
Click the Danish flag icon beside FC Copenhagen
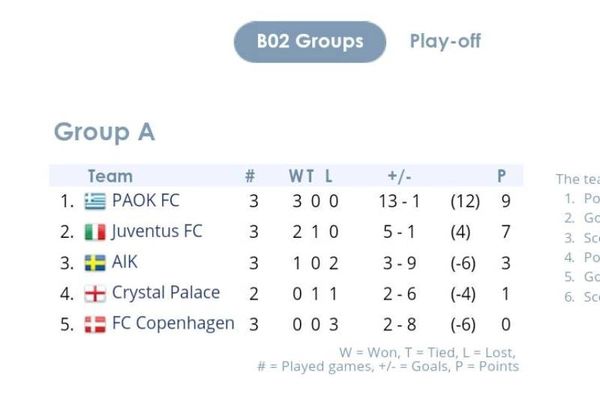tap(95, 324)
